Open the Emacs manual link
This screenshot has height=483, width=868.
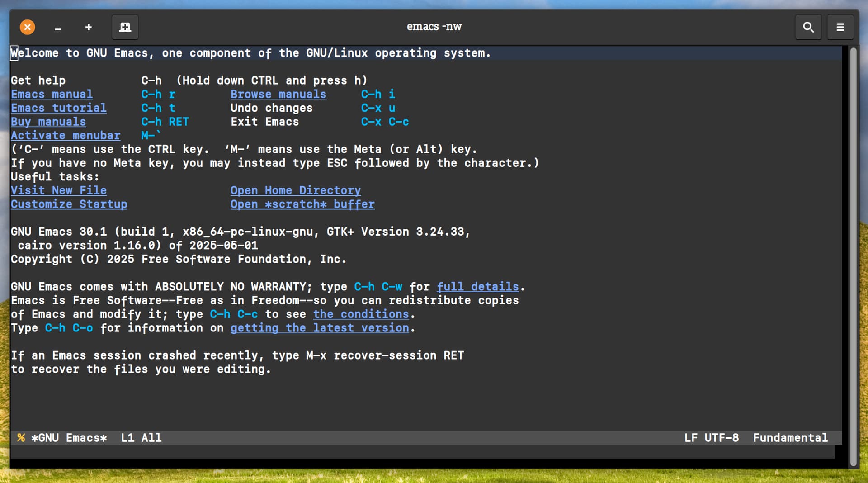[52, 94]
